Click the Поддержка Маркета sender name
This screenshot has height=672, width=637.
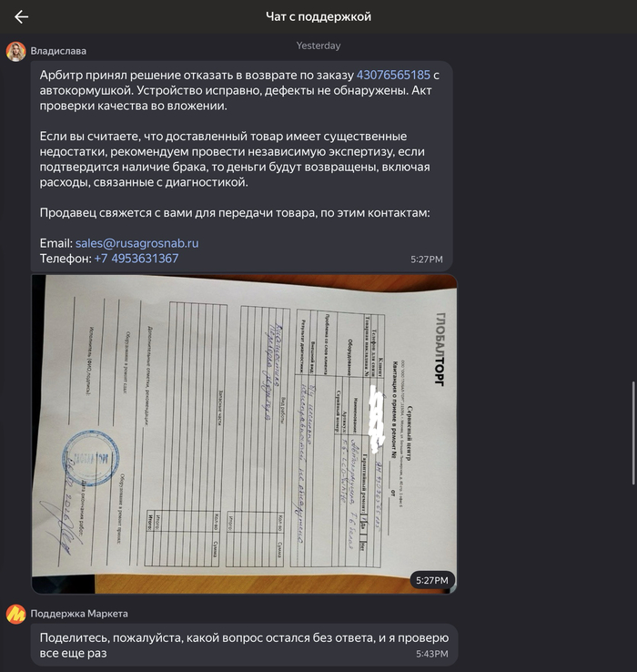[79, 614]
